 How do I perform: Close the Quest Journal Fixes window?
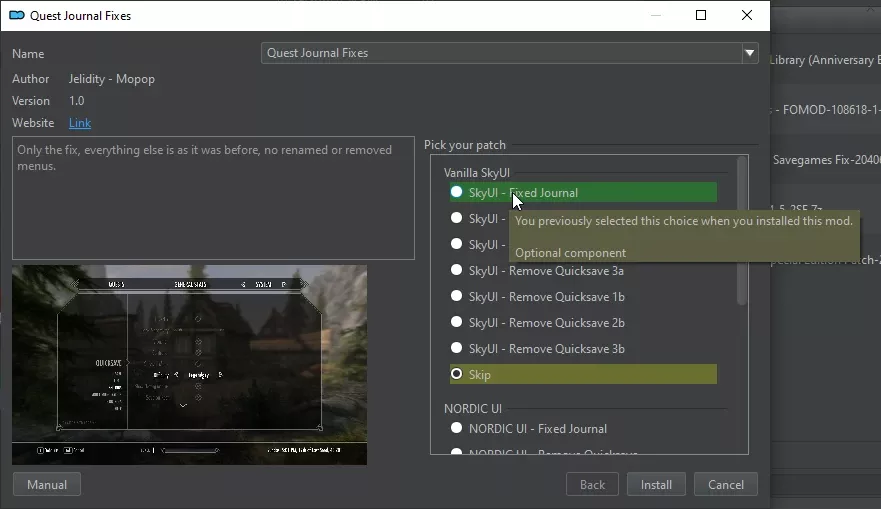pyautogui.click(x=747, y=15)
